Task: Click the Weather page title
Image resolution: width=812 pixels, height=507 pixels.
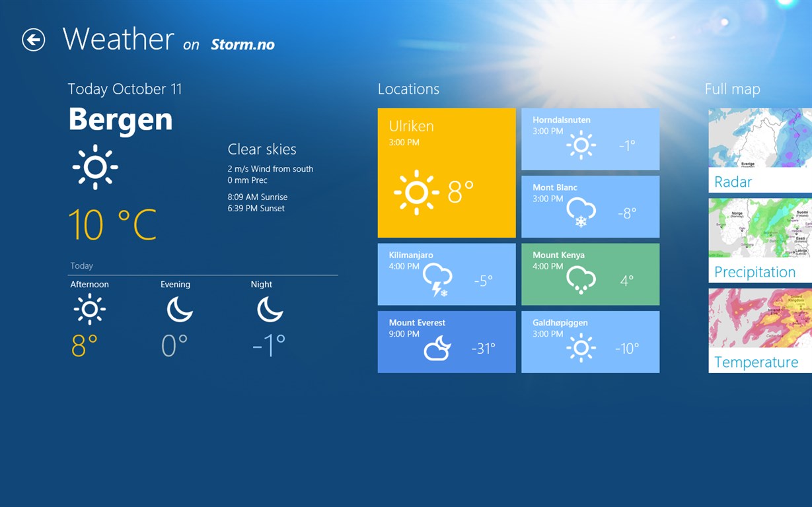Action: coord(118,39)
